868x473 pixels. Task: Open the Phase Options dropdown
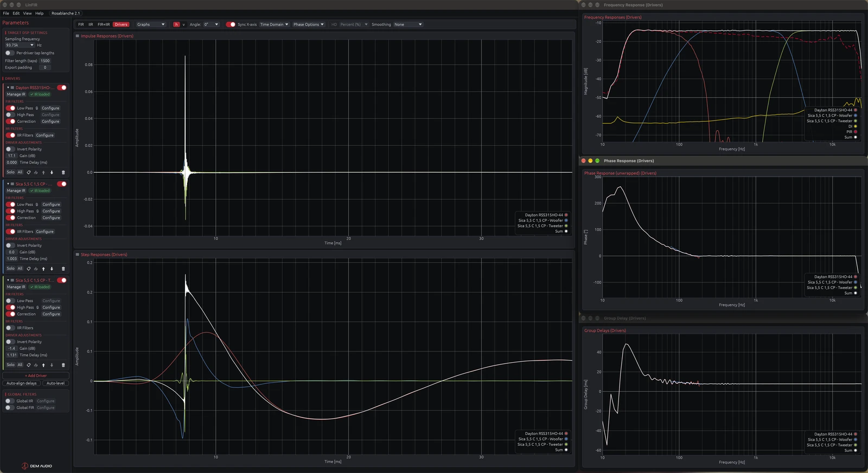[x=308, y=24]
